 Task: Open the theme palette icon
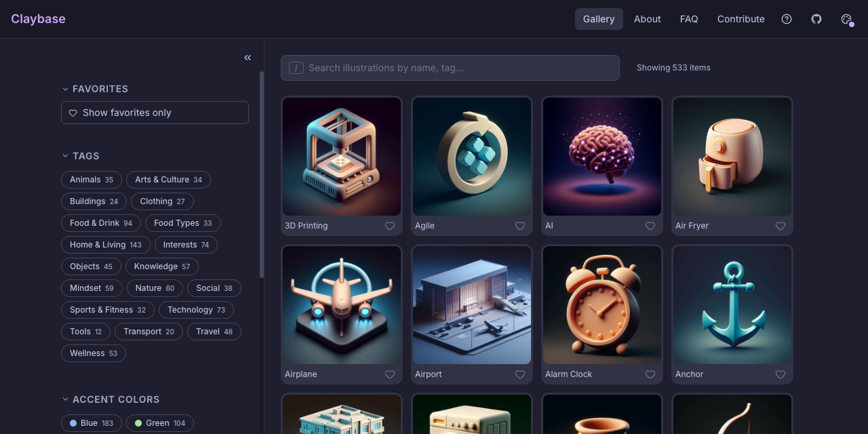pyautogui.click(x=846, y=19)
